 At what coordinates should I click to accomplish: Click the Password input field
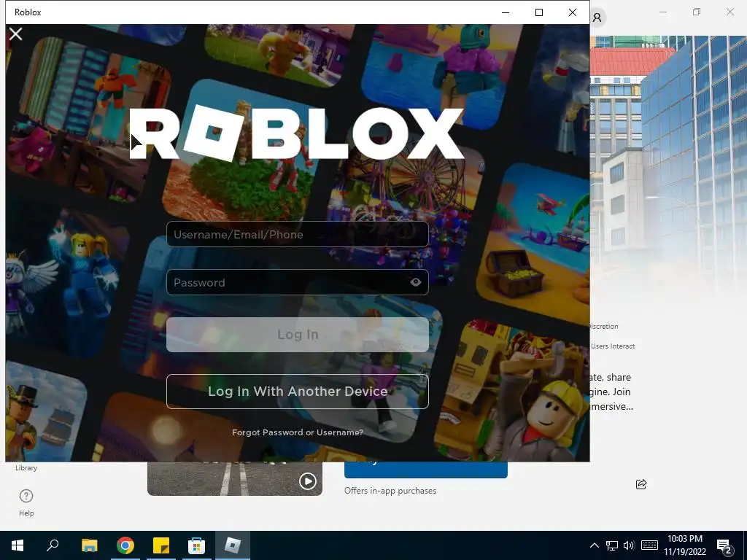coord(298,282)
